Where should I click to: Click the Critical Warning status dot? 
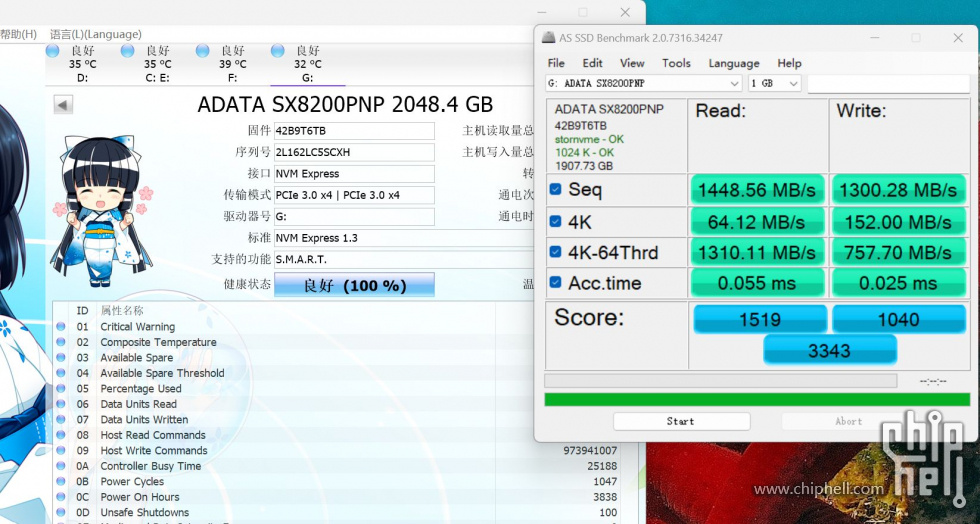[x=61, y=326]
